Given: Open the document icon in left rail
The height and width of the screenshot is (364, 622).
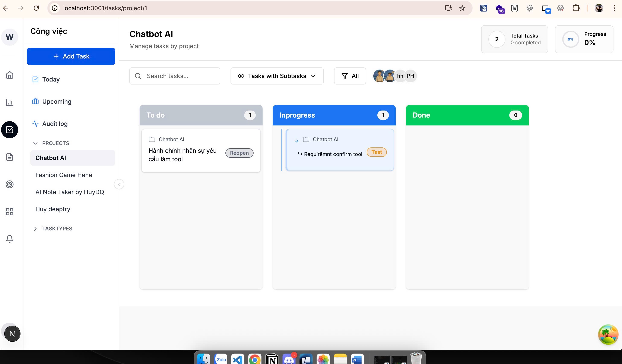Looking at the screenshot, I should (10, 157).
